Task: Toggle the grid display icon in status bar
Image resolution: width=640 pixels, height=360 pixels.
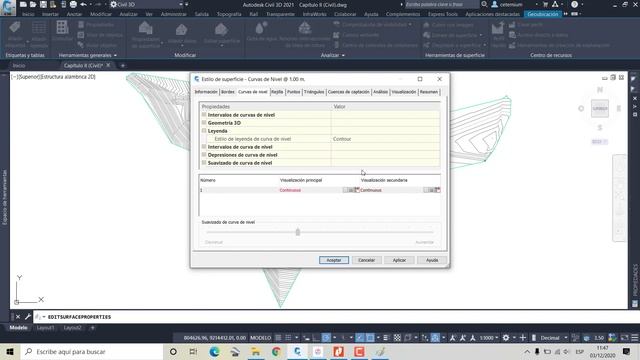Action: [278, 338]
